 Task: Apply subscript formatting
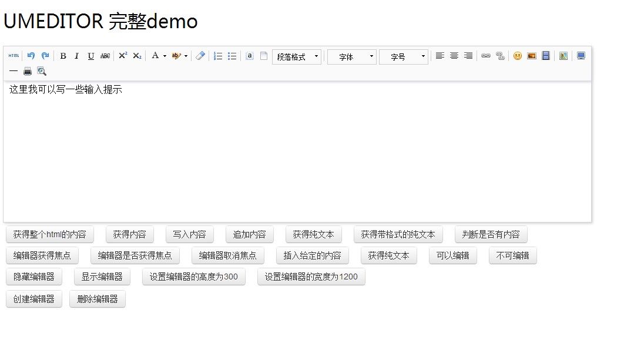coord(137,56)
